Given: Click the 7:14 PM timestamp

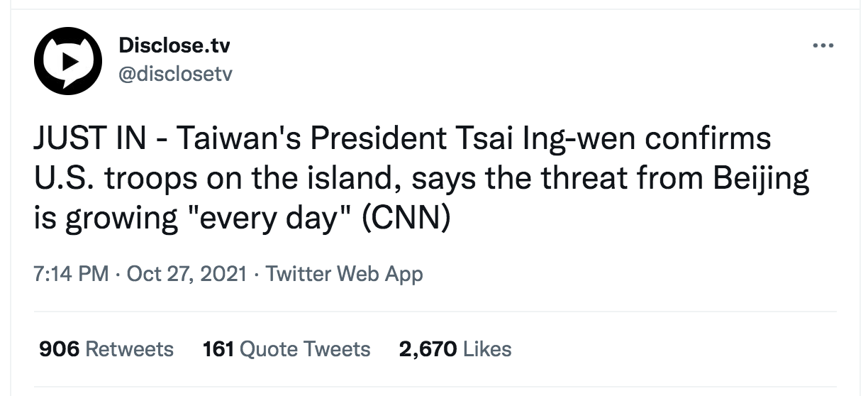Looking at the screenshot, I should [71, 274].
